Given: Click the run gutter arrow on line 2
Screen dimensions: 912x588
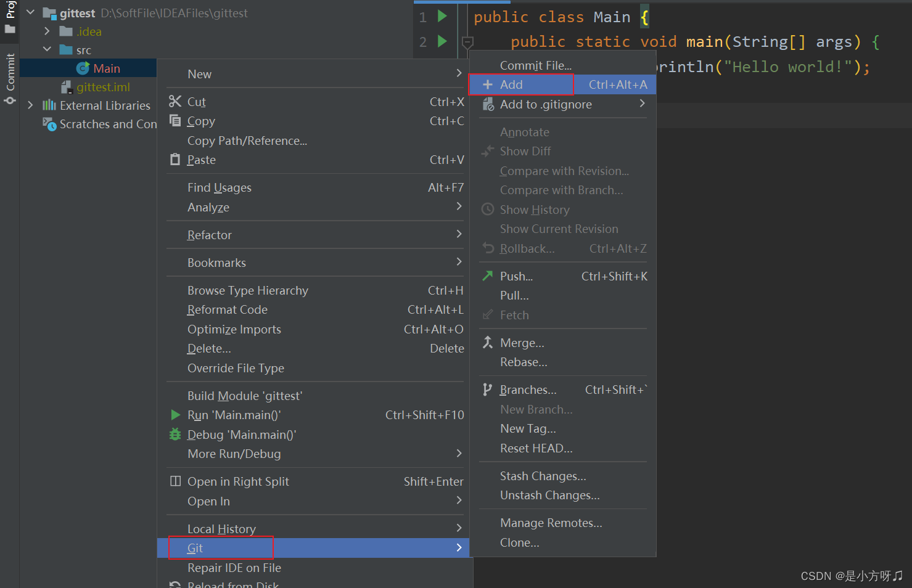Looking at the screenshot, I should point(442,41).
